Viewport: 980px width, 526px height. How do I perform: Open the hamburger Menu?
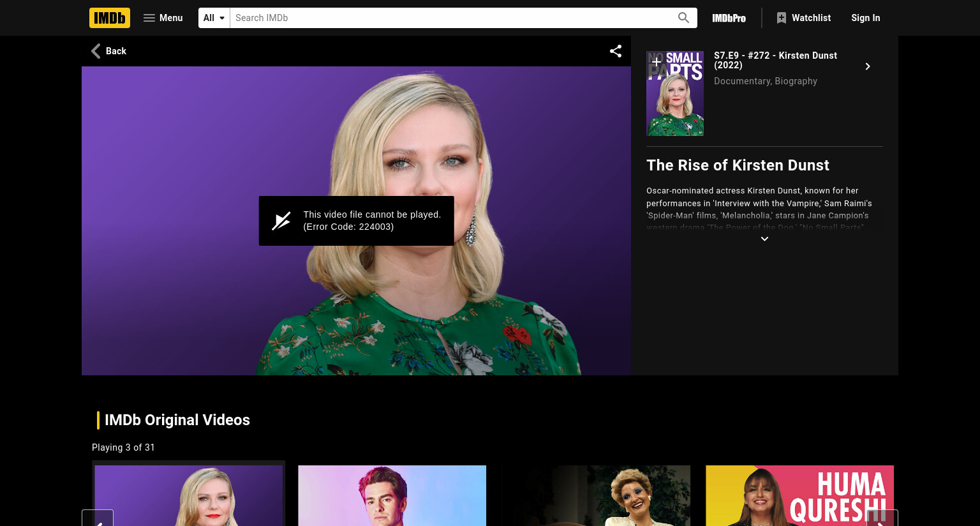pyautogui.click(x=163, y=18)
